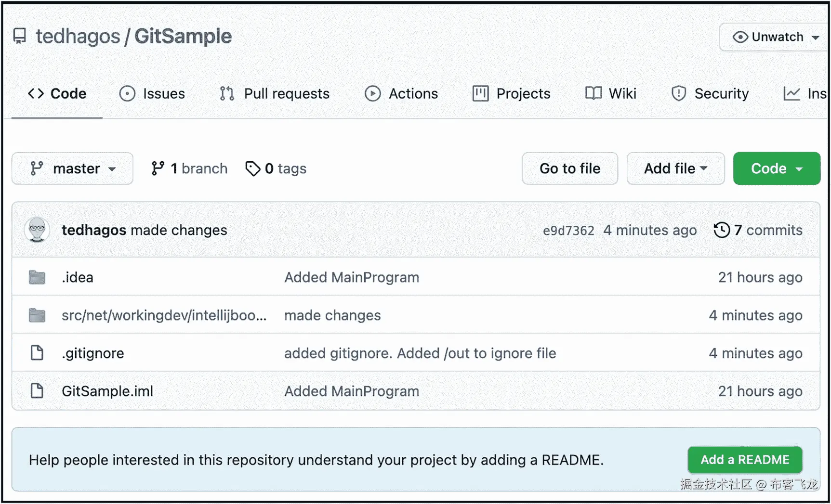Switch to the Issues tab

[x=152, y=93]
